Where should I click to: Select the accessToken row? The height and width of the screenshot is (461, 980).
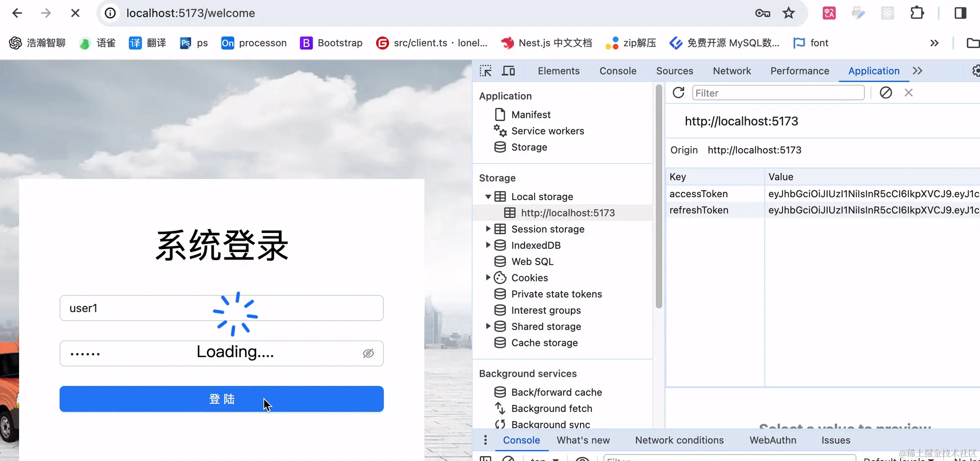[x=823, y=194]
